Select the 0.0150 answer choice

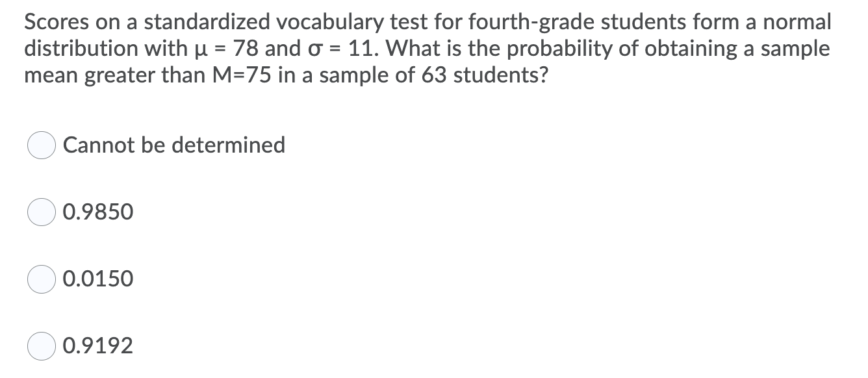[x=42, y=279]
